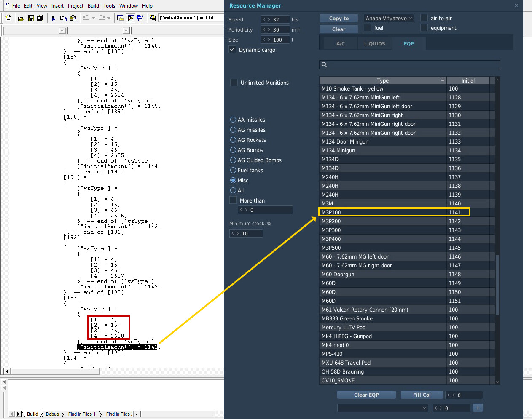Enable the Unlimited Munitions checkbox

tap(234, 83)
